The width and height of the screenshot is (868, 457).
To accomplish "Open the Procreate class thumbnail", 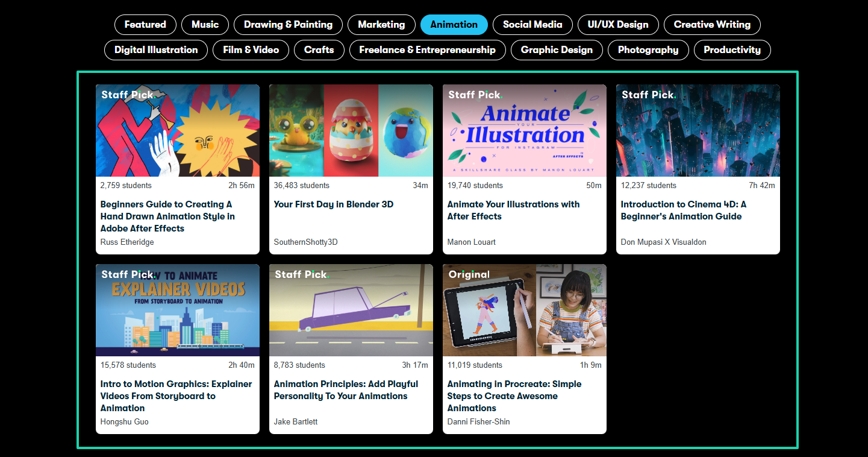I will tap(525, 310).
